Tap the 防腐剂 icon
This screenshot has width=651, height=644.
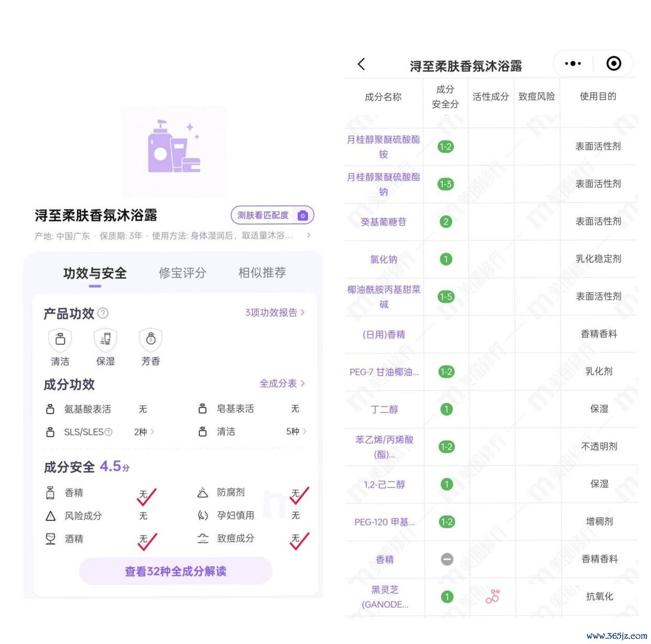(x=203, y=493)
